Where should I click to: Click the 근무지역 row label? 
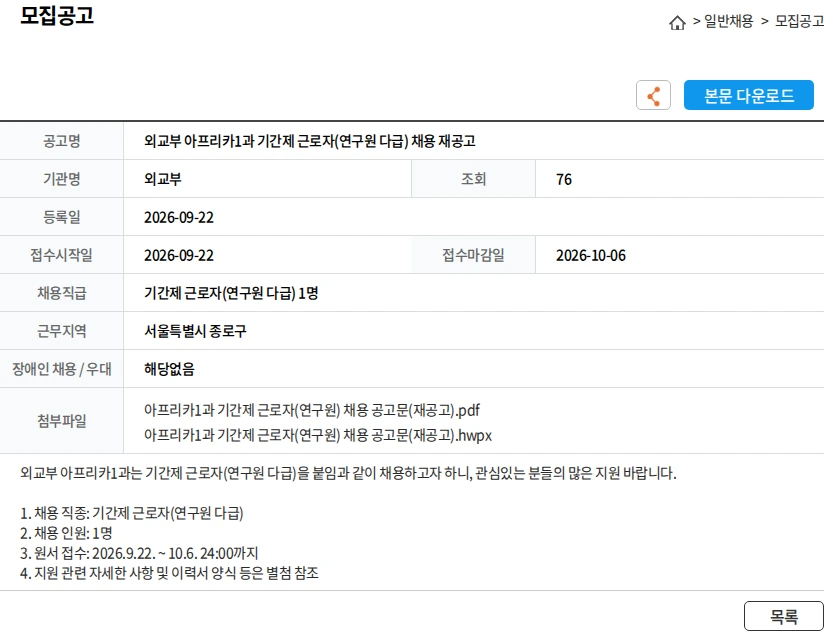[61, 330]
